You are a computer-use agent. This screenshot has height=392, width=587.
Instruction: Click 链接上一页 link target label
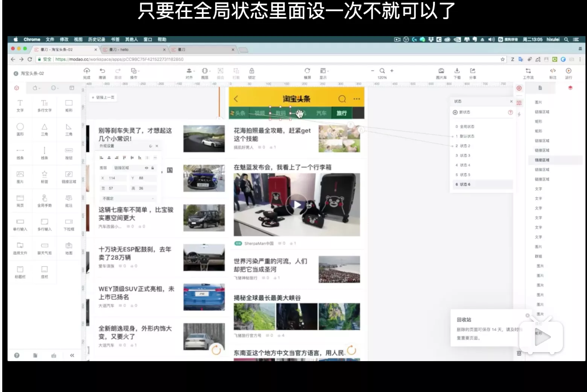(x=103, y=97)
